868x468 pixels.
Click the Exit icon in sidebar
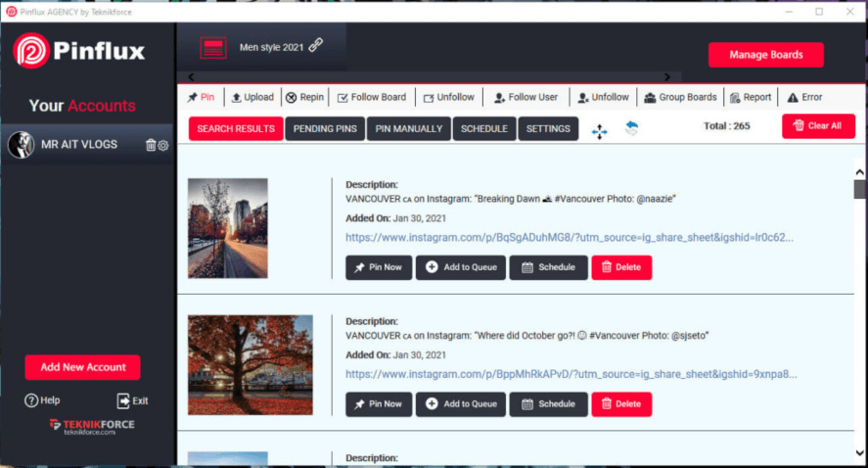coord(124,400)
